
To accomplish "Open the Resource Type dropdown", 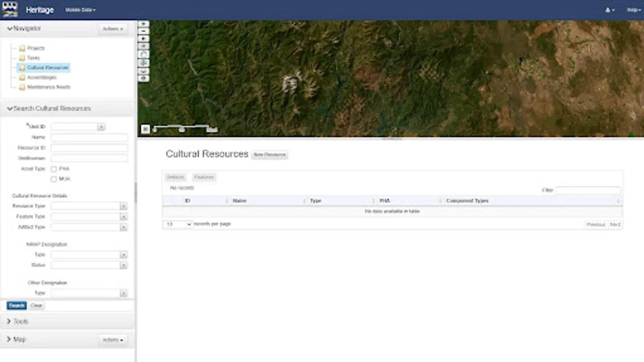I will click(x=124, y=206).
